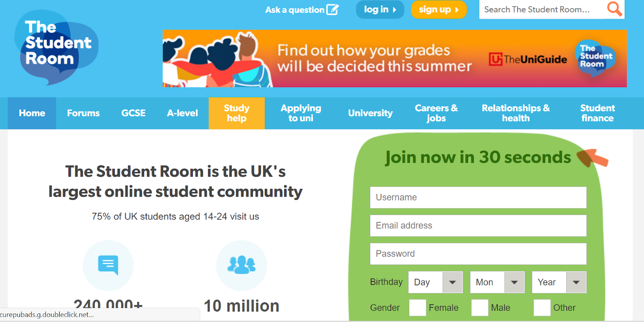Click the orange search magnifier icon
This screenshot has width=644, height=322.
pos(614,9)
